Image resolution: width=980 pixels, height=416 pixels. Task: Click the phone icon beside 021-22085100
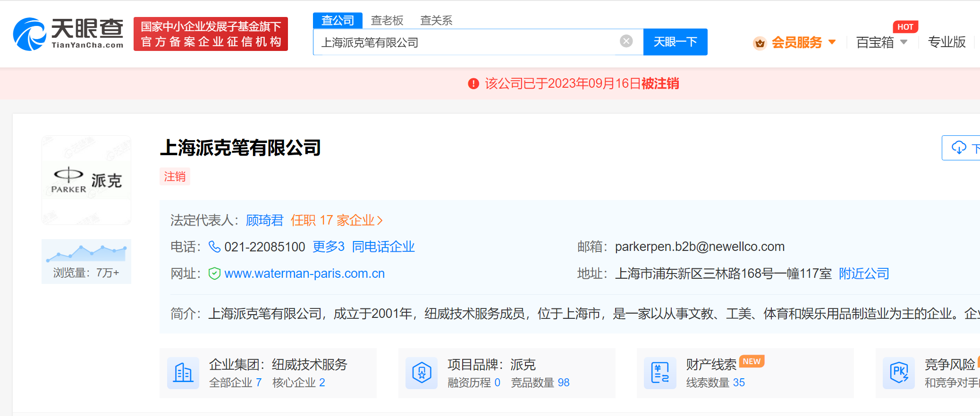pos(214,247)
